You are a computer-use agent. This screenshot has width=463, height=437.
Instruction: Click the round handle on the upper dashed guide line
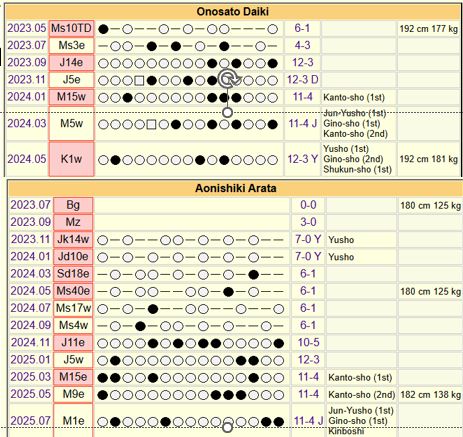(x=227, y=112)
